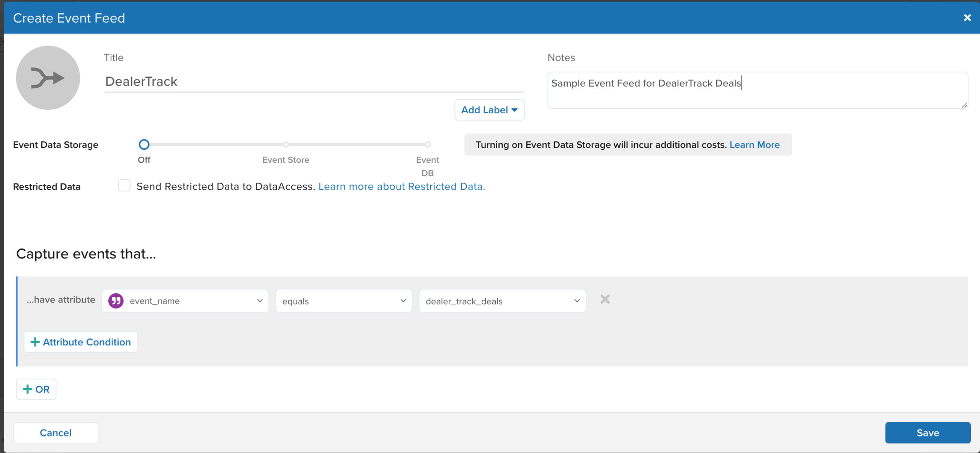
Task: Click the event feed merge-arrow icon
Action: [x=48, y=78]
